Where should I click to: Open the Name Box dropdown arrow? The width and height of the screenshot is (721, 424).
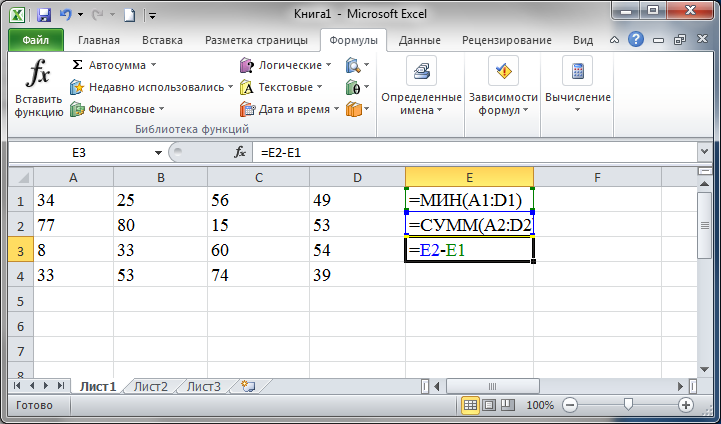pos(158,153)
